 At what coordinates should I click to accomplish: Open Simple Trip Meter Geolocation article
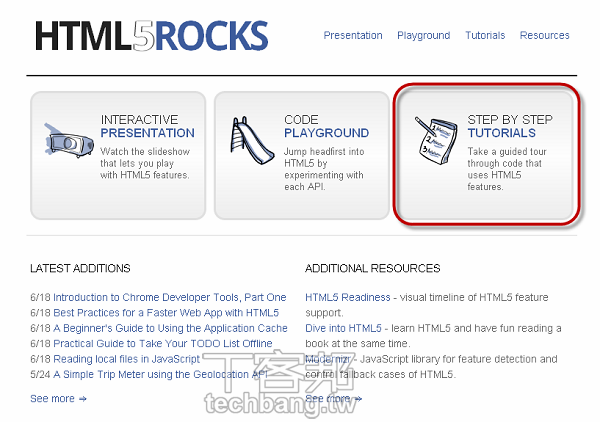point(160,374)
